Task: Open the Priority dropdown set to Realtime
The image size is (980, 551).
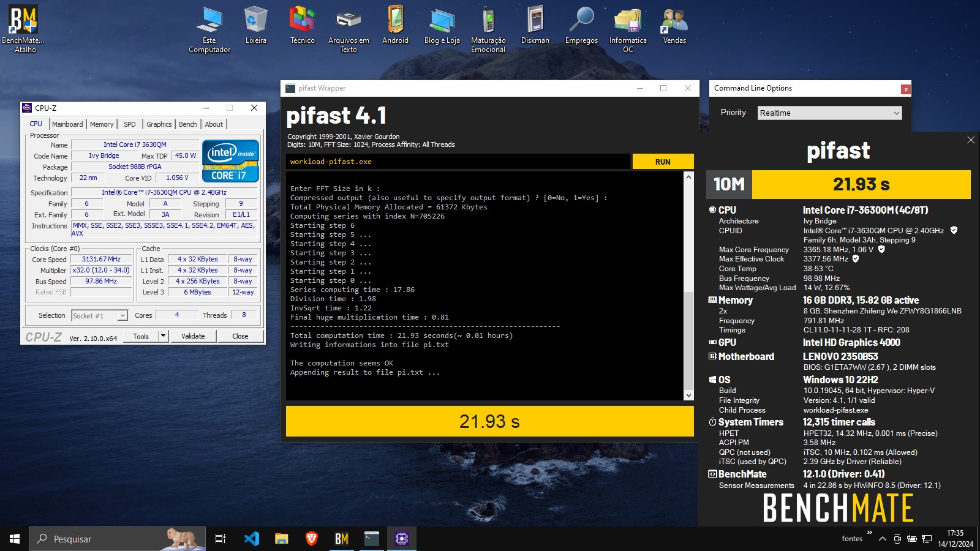Action: pos(829,113)
